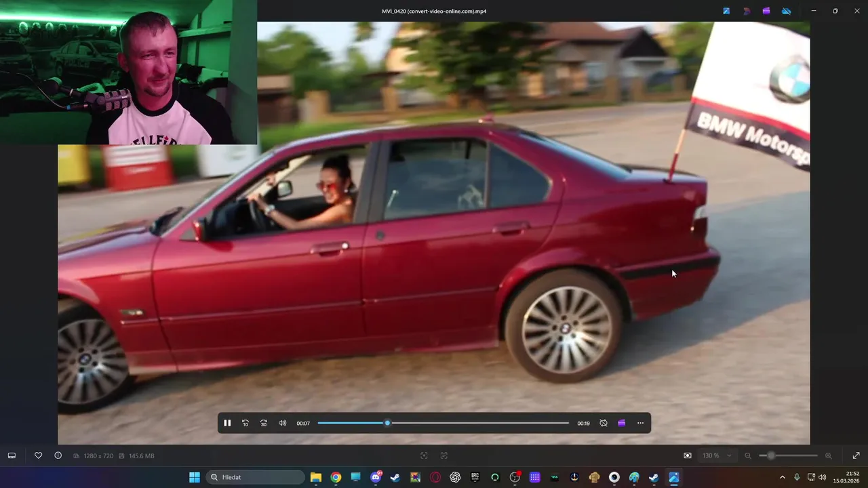Open video in Clipchamp editor
The width and height of the screenshot is (868, 488).
tap(621, 423)
